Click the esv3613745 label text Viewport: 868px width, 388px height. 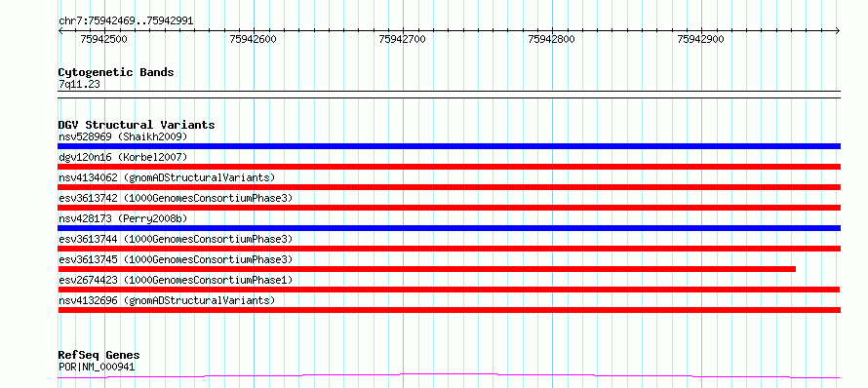176,259
